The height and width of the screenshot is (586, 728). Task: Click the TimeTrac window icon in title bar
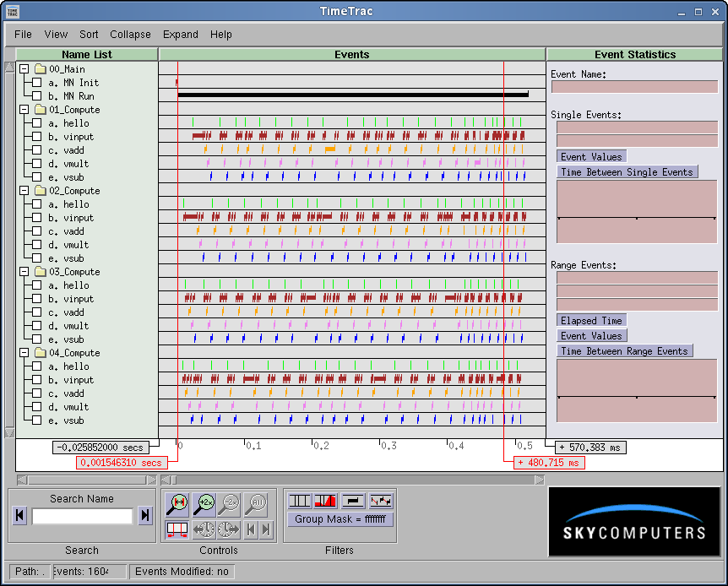(x=13, y=11)
